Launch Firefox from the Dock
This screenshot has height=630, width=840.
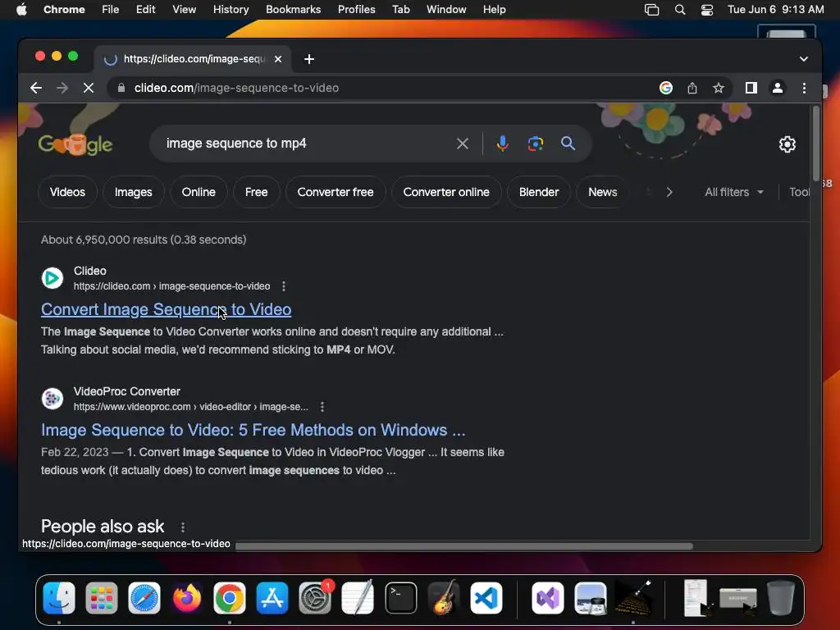tap(187, 598)
